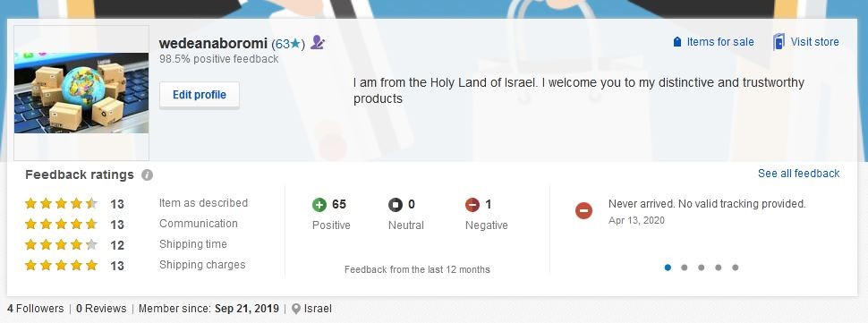Image resolution: width=868 pixels, height=323 pixels.
Task: Click the black neutral feedback icon
Action: pyautogui.click(x=396, y=205)
